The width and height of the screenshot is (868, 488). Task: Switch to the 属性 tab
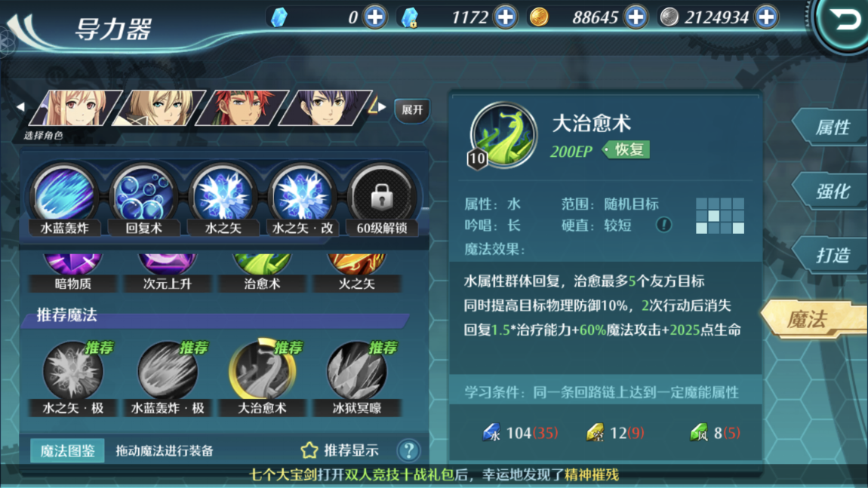[830, 127]
